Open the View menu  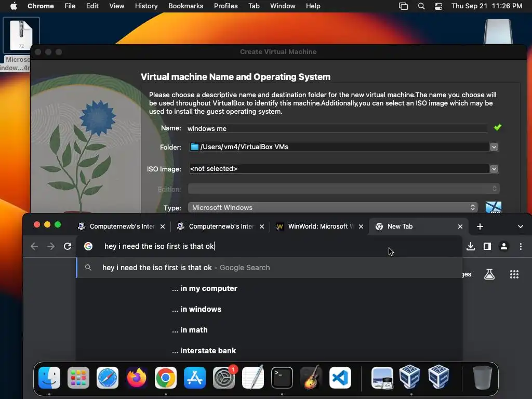[x=116, y=6]
